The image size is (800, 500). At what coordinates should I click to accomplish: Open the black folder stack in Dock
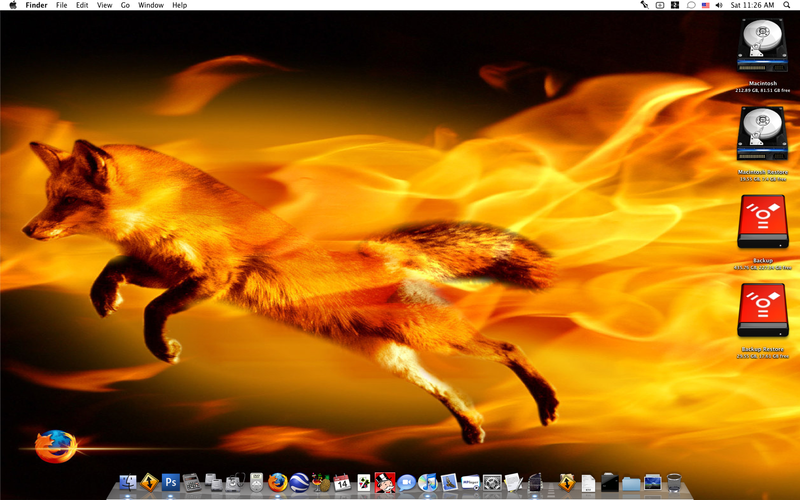[610, 482]
